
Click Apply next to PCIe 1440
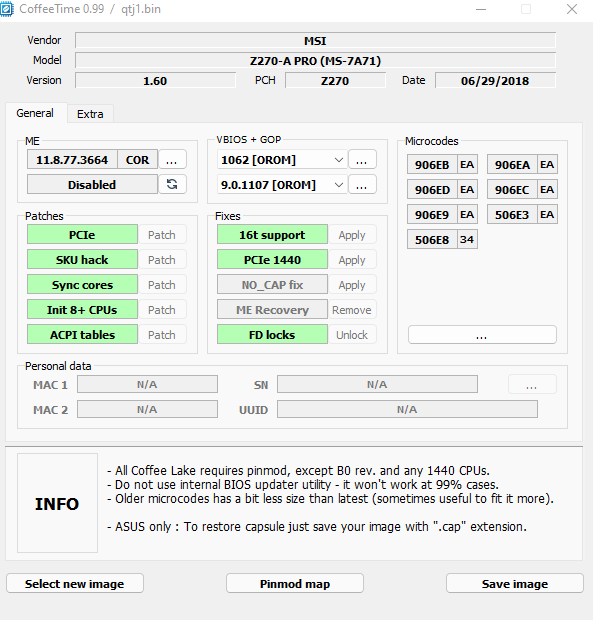click(352, 259)
